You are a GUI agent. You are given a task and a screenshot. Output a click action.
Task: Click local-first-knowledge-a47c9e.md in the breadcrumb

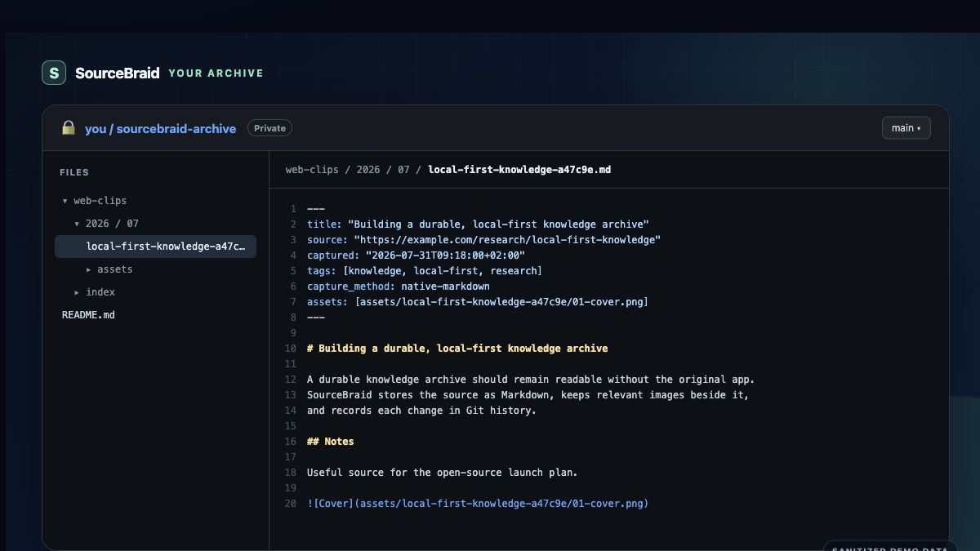click(519, 170)
